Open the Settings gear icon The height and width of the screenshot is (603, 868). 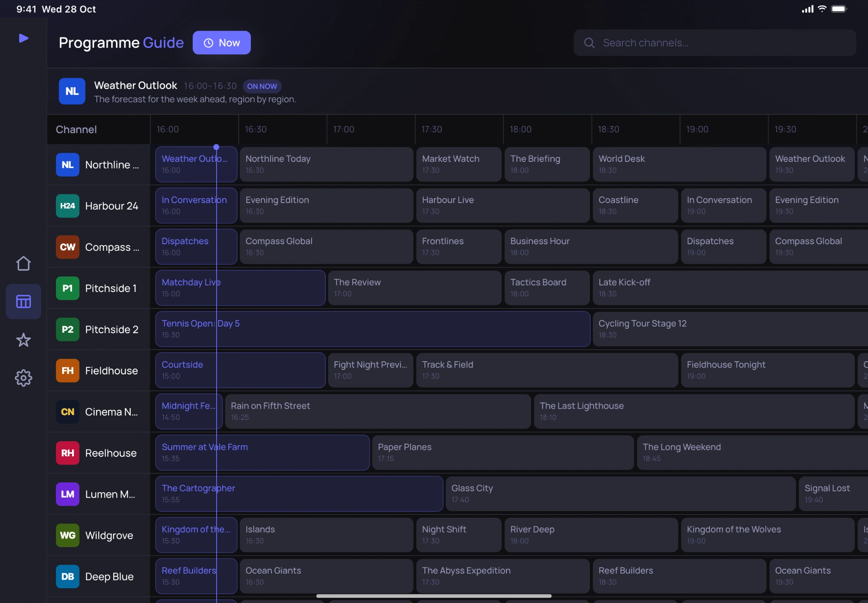[23, 378]
